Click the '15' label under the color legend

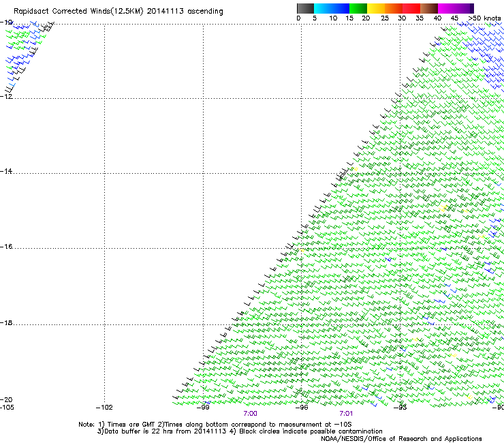[349, 18]
